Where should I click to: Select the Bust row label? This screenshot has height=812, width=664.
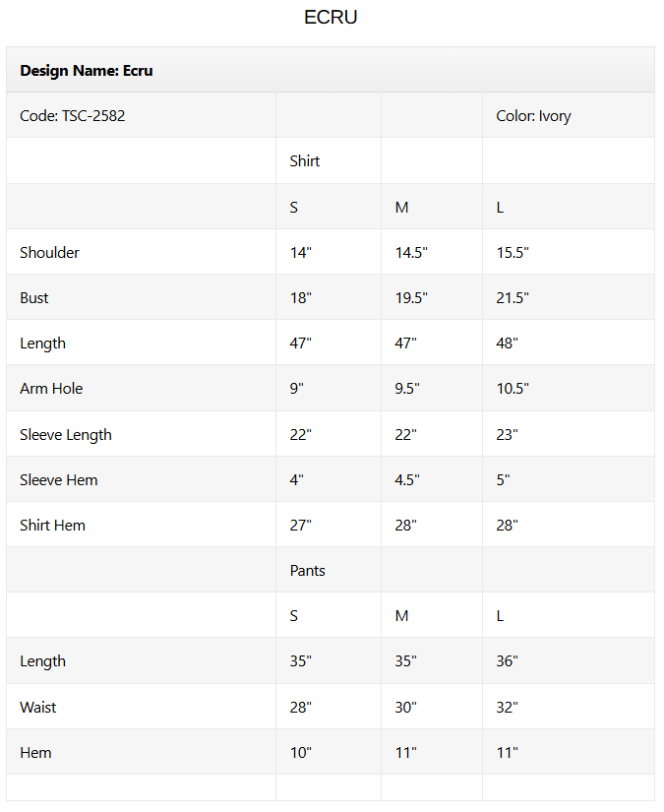34,298
